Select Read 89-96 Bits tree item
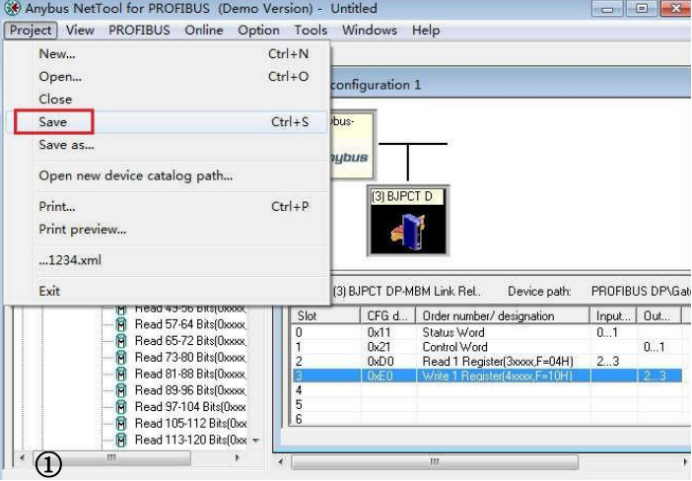Image resolution: width=692 pixels, height=481 pixels. point(190,391)
